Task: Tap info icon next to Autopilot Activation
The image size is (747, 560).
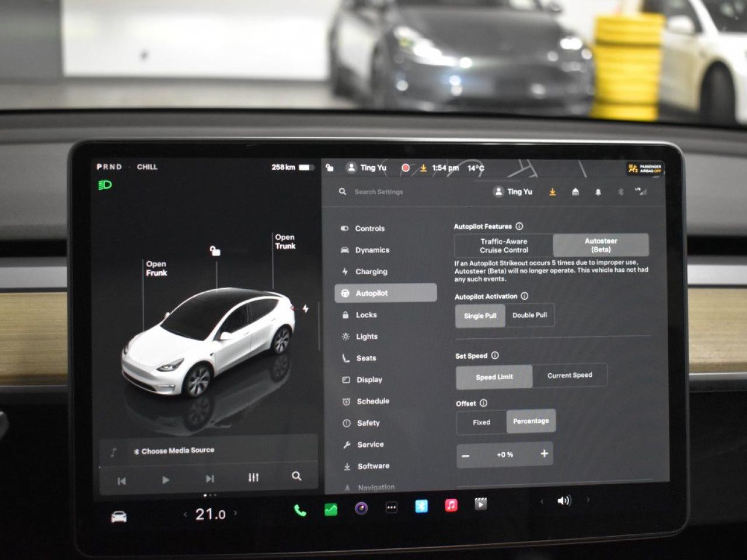Action: 525,296
